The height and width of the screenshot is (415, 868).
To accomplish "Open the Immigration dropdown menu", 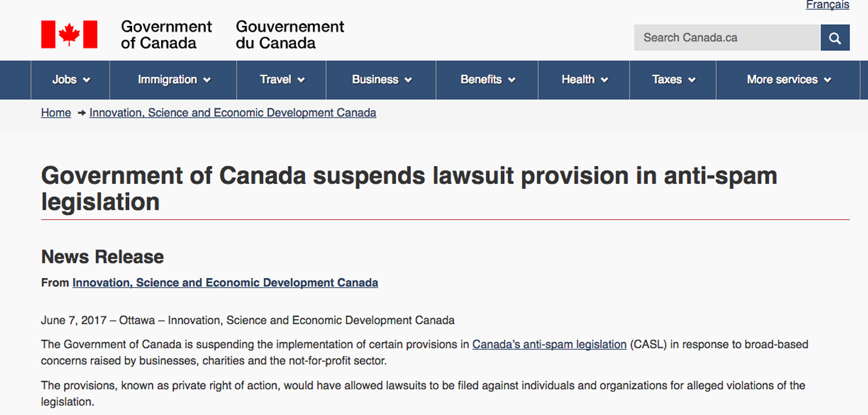I will click(174, 80).
